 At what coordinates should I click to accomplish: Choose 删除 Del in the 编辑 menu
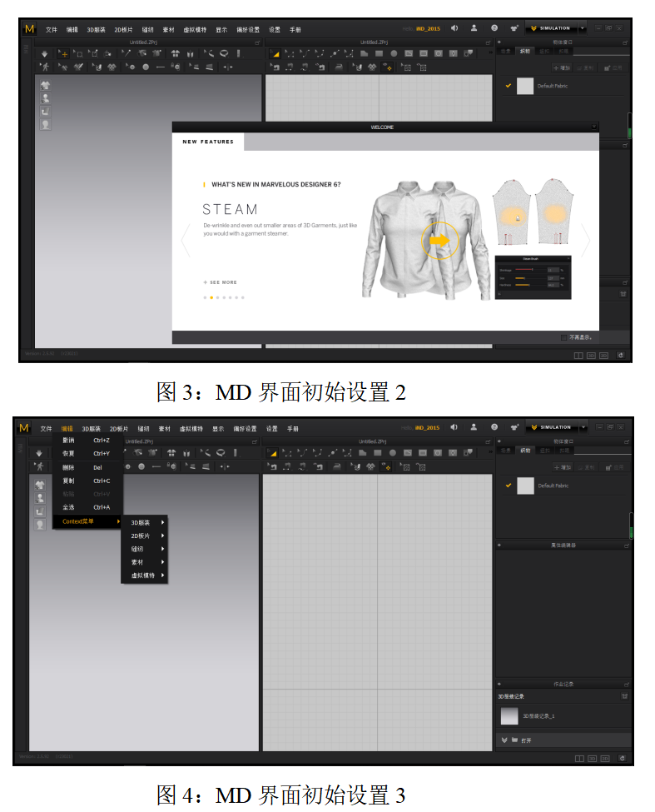tap(87, 467)
